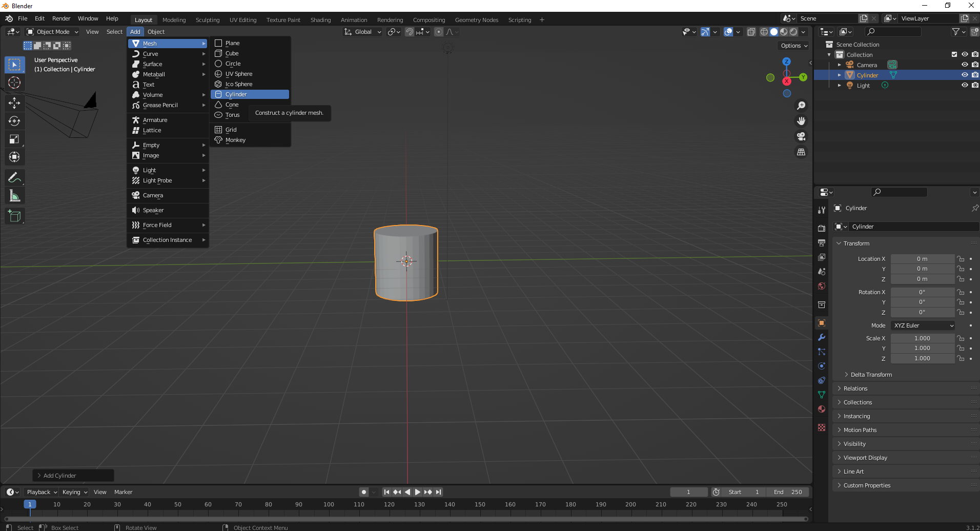Open the Curve submenu in Add menu
Image resolution: width=980 pixels, height=531 pixels.
(168, 54)
